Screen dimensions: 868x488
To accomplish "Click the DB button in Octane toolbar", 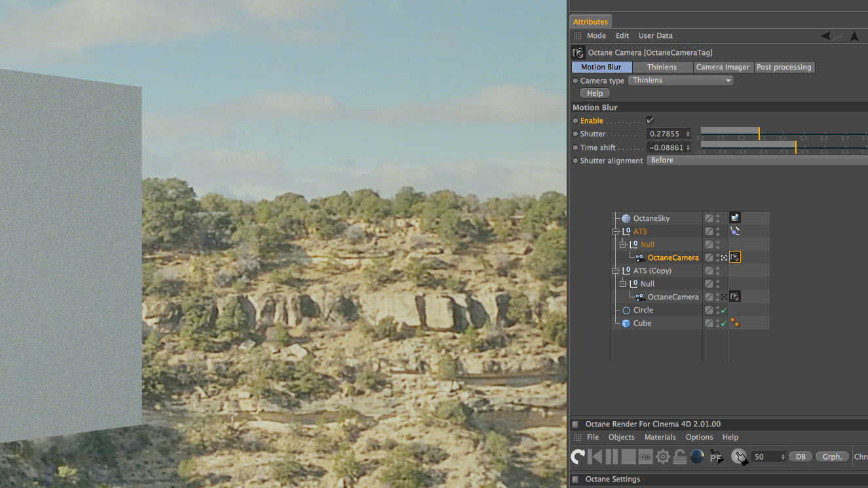I will [801, 457].
